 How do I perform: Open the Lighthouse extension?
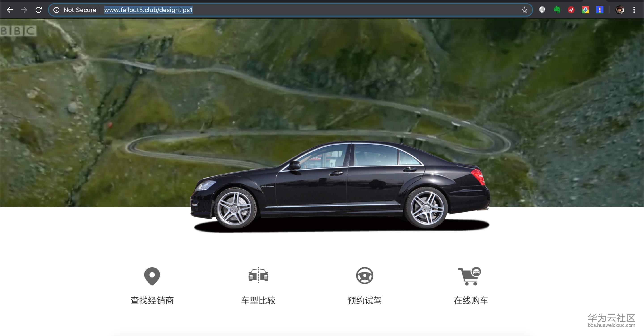(x=600, y=10)
